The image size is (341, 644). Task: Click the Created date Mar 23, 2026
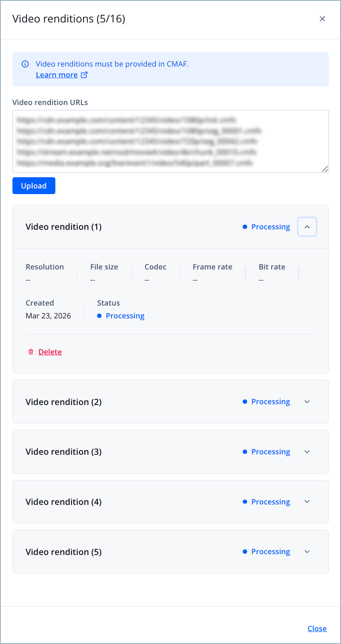click(48, 316)
